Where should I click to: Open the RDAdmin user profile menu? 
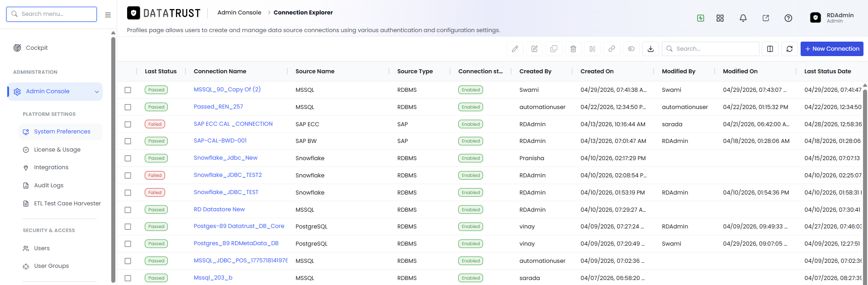point(832,18)
